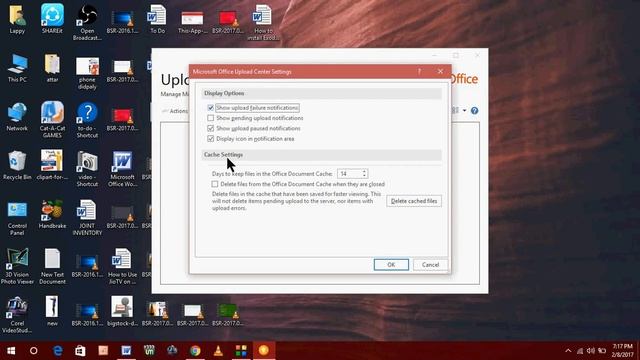This screenshot has width=640, height=360.
Task: Open the attar folder
Action: pyautogui.click(x=52, y=68)
